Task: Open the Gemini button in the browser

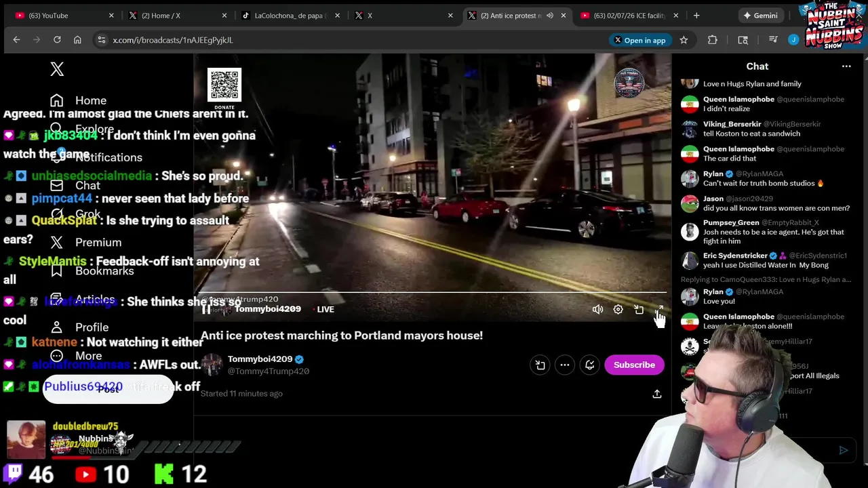Action: (760, 16)
